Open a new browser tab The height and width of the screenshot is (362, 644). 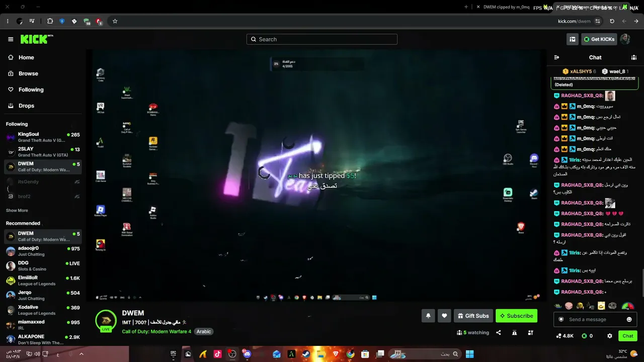coord(466,7)
